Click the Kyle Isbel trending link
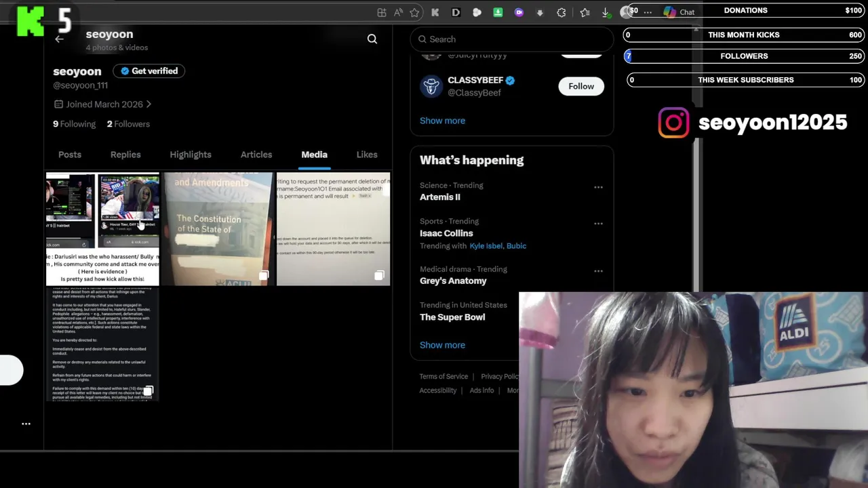The height and width of the screenshot is (488, 868). click(x=486, y=246)
